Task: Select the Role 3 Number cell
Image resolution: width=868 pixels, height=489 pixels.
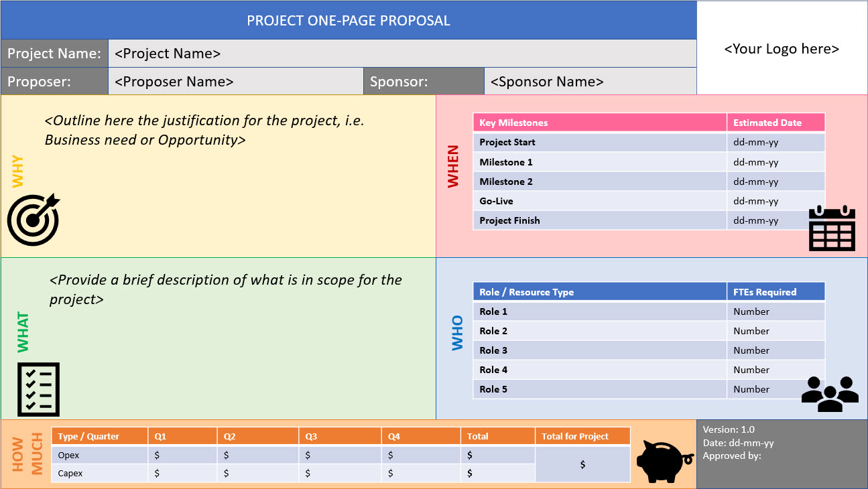Action: [x=776, y=350]
